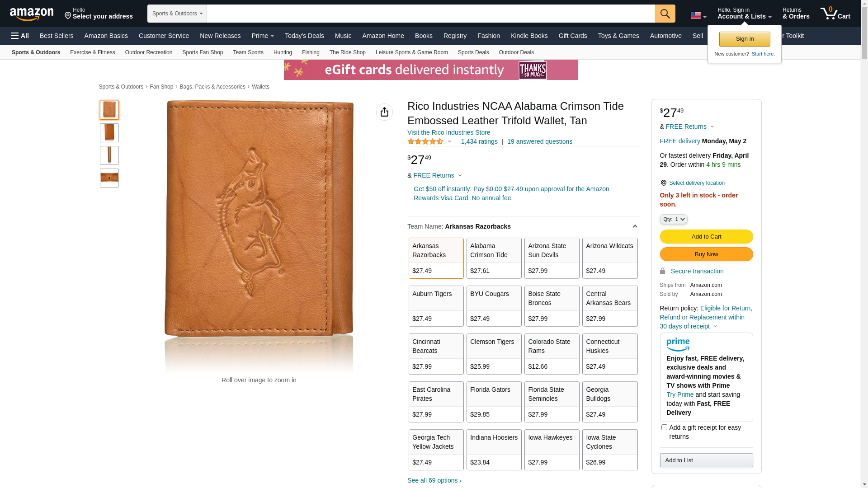Click the star rating icons
This screenshot has height=488, width=868.
425,142
